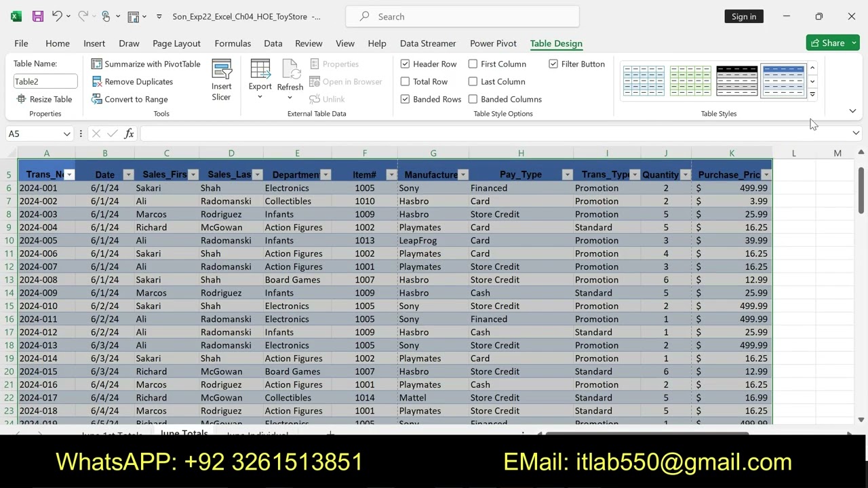Click the Excel app icon

16,16
